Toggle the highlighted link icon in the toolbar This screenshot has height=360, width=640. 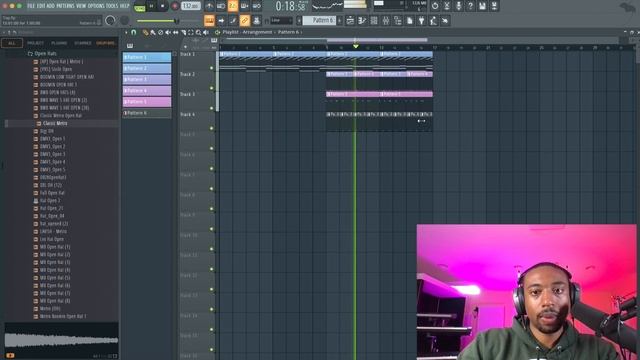click(244, 20)
